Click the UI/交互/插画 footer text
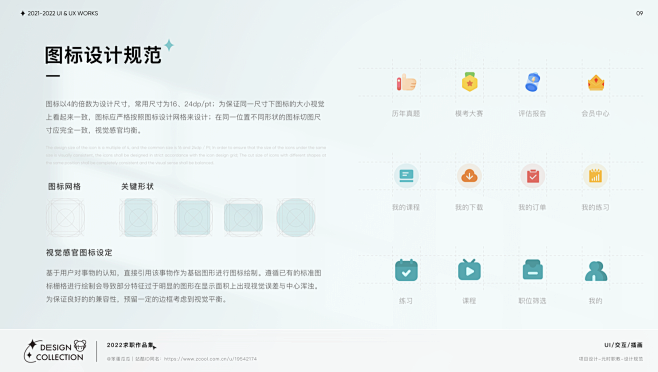 coord(624,345)
